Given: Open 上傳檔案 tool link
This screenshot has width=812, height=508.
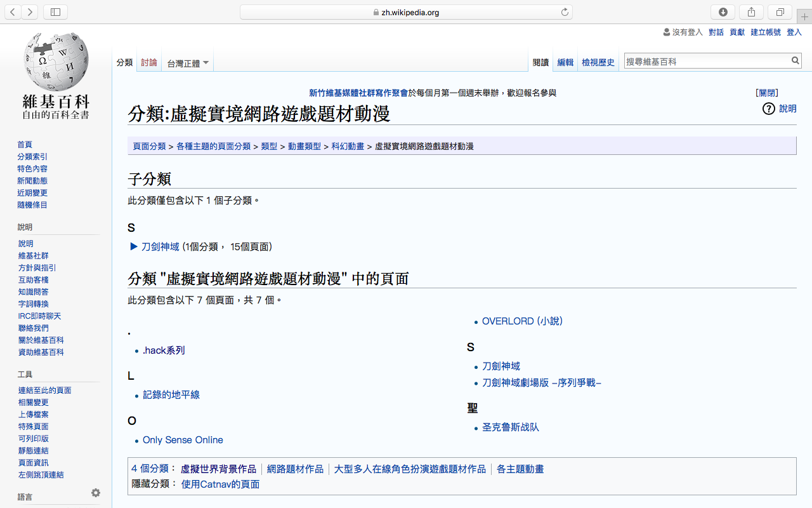Looking at the screenshot, I should (x=34, y=415).
